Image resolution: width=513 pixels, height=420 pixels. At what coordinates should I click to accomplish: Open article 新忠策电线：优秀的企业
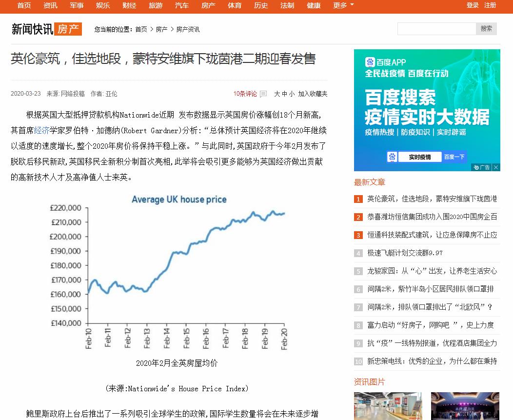[432, 361]
